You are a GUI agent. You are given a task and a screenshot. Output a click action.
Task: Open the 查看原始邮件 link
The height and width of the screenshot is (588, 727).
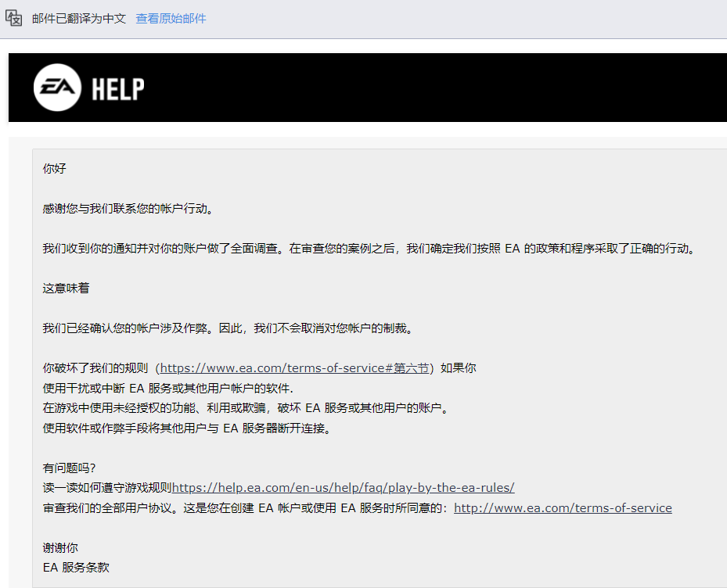point(171,19)
